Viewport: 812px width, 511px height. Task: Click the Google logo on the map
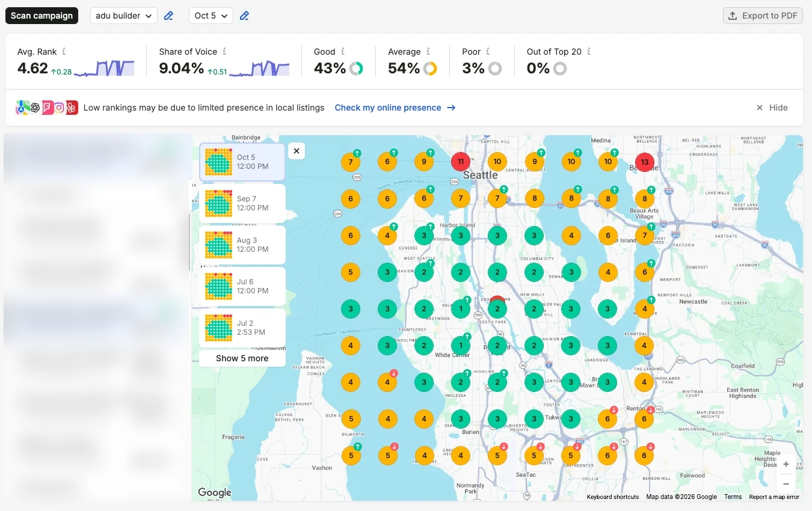[215, 493]
